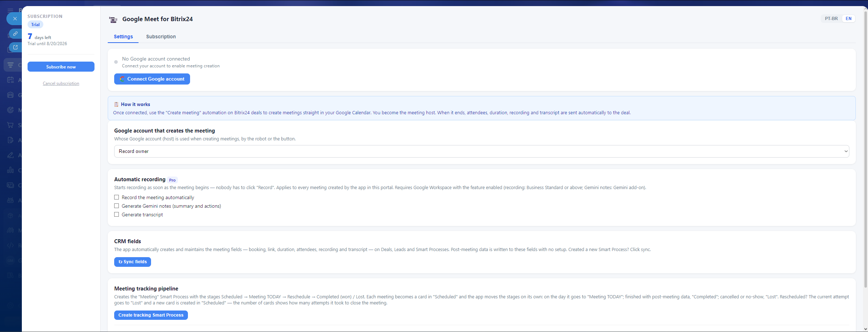
Task: Click the document-edit icon in the sidebar
Action: (10, 140)
